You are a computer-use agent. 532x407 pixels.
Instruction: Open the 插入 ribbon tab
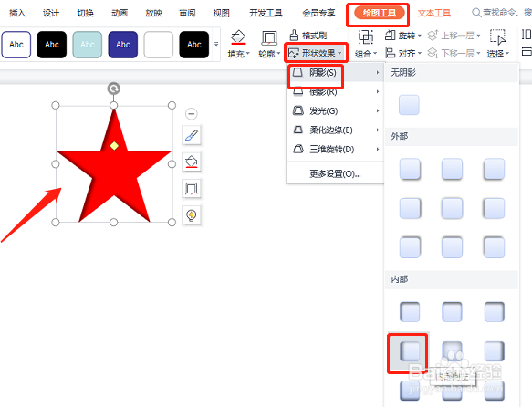click(x=17, y=13)
